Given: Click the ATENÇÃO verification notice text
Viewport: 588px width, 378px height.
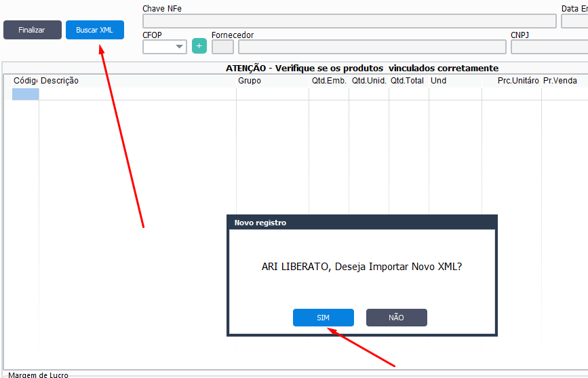Looking at the screenshot, I should click(x=362, y=69).
